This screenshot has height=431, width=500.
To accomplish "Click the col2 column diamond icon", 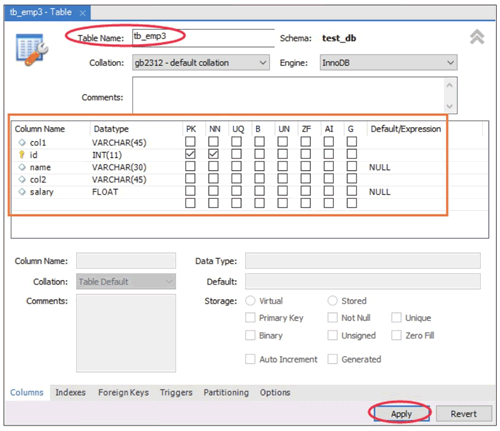I will [x=22, y=179].
